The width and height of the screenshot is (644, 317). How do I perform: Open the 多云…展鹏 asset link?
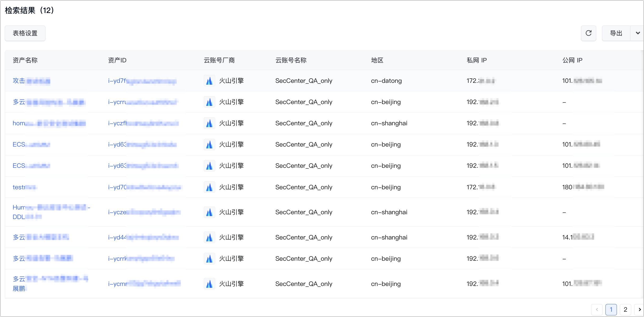point(50,284)
